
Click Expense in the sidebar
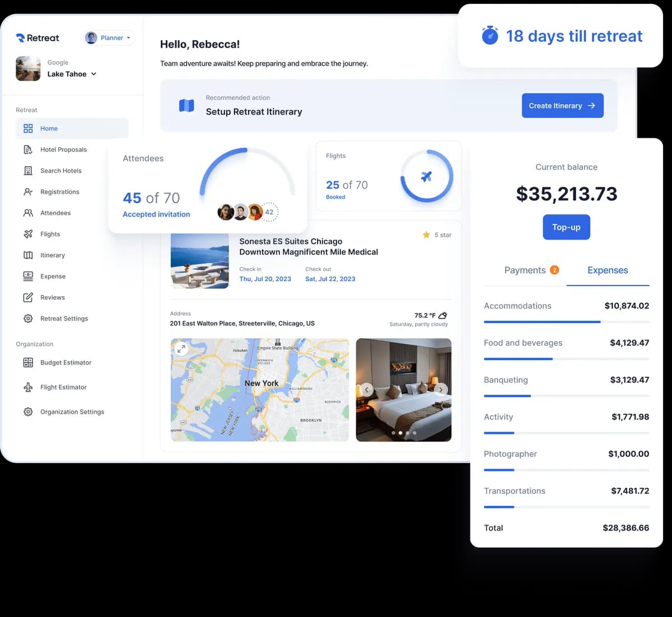(53, 276)
